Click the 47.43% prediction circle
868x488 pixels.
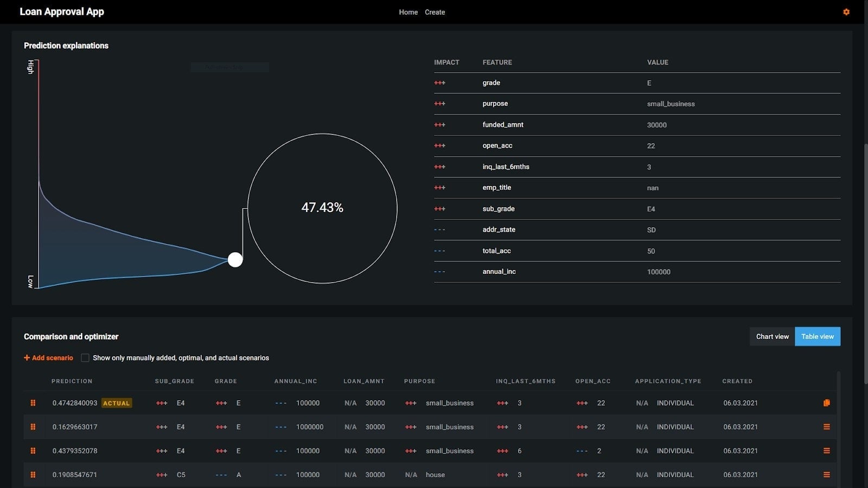click(322, 208)
